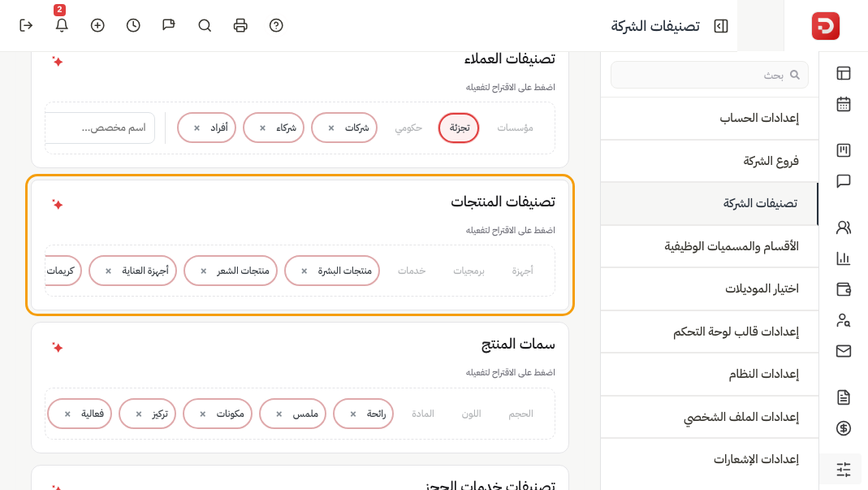Click the flag icon in top bar
The width and height of the screenshot is (868, 490).
click(169, 25)
